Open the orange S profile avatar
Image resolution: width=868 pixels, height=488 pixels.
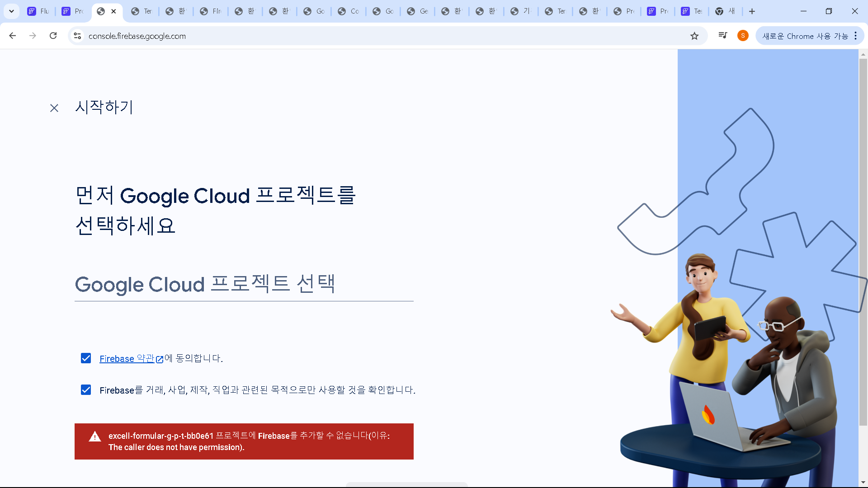743,36
